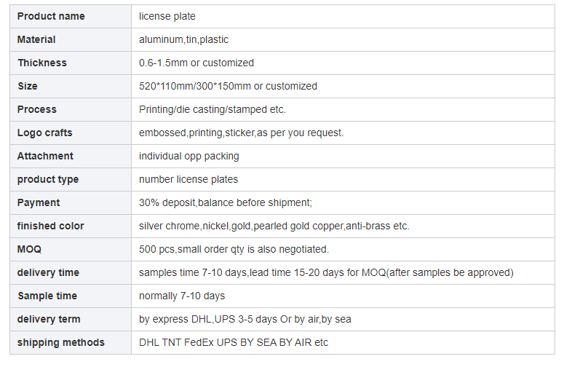588x367 pixels.
Task: Select the 'license plate' value cell
Action: (x=343, y=17)
